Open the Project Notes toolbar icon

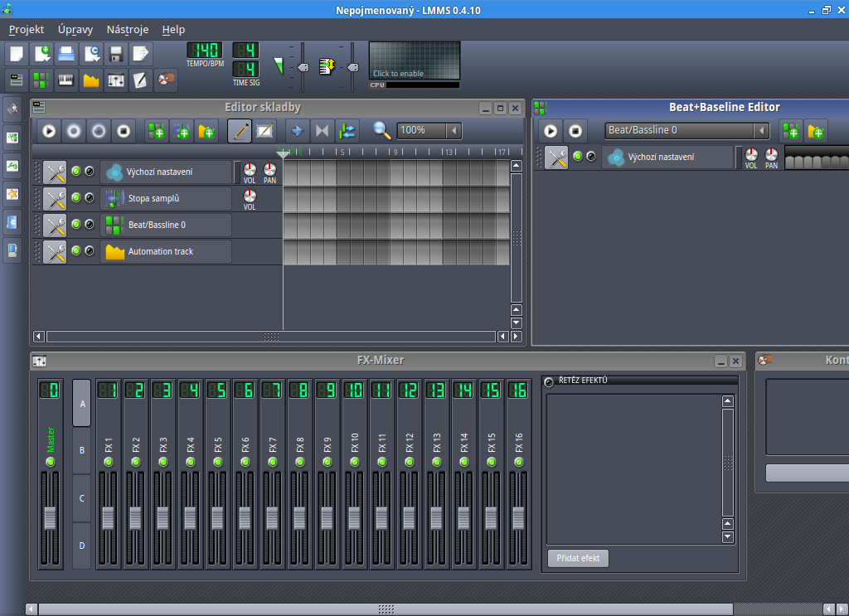141,80
